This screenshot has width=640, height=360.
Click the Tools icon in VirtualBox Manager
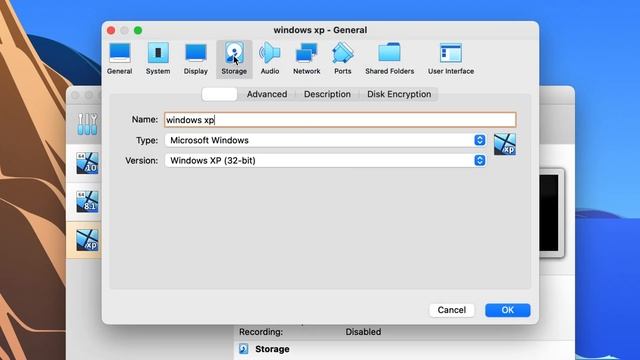pos(87,124)
